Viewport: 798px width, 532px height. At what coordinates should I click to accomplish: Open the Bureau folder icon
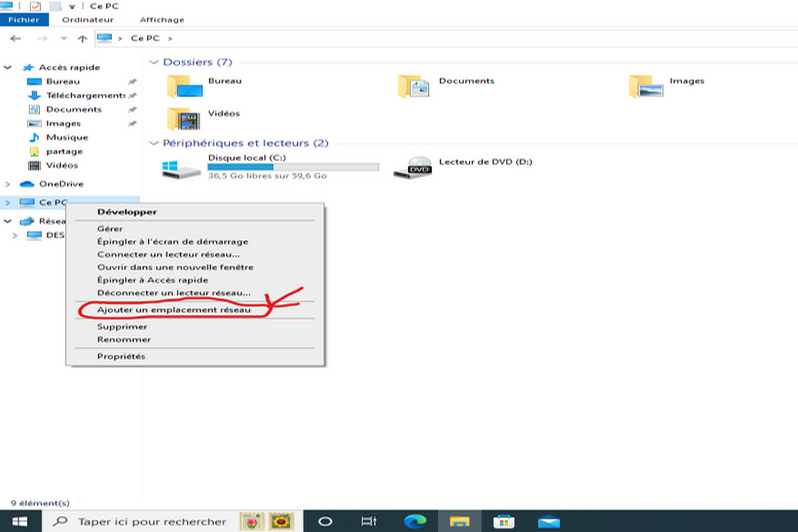(184, 86)
